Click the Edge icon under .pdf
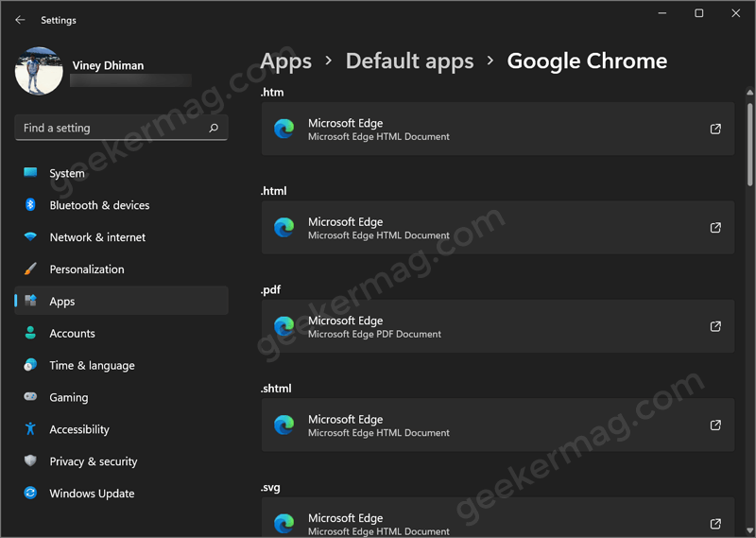 point(284,326)
